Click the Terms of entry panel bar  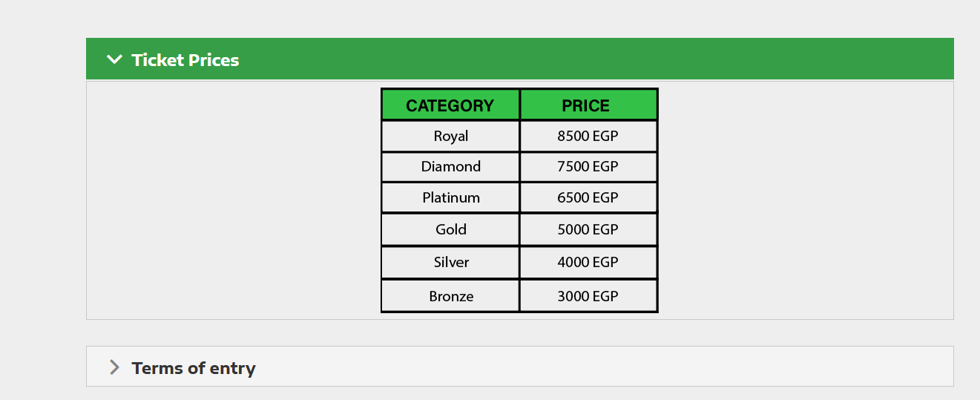519,367
